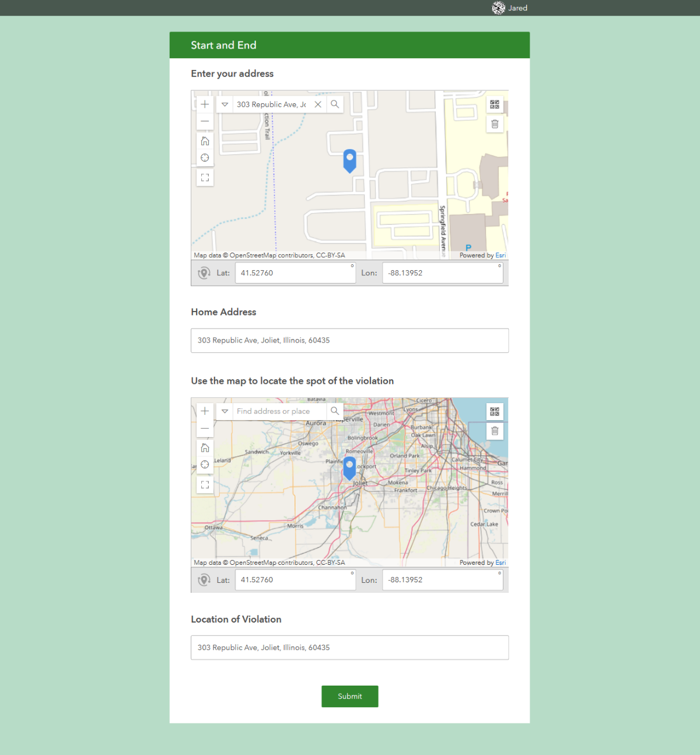Image resolution: width=700 pixels, height=755 pixels.
Task: Activate the locate crosshair on the address map
Action: pos(205,157)
